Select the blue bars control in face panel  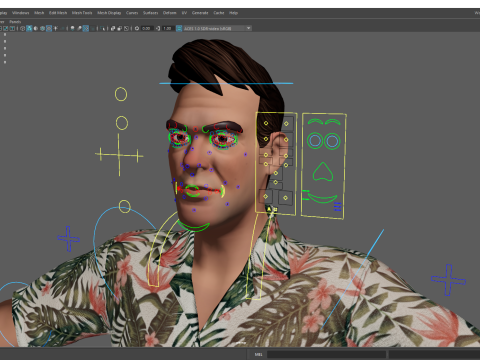[x=337, y=206]
